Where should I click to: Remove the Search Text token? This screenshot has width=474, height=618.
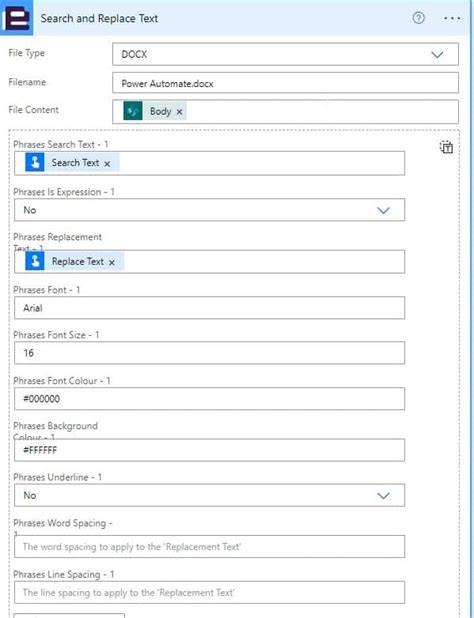pyautogui.click(x=107, y=164)
